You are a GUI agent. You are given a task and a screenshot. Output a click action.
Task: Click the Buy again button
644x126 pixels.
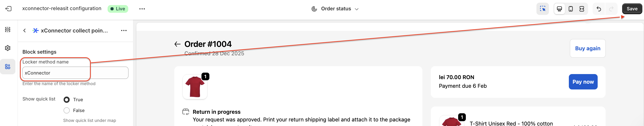(x=588, y=48)
